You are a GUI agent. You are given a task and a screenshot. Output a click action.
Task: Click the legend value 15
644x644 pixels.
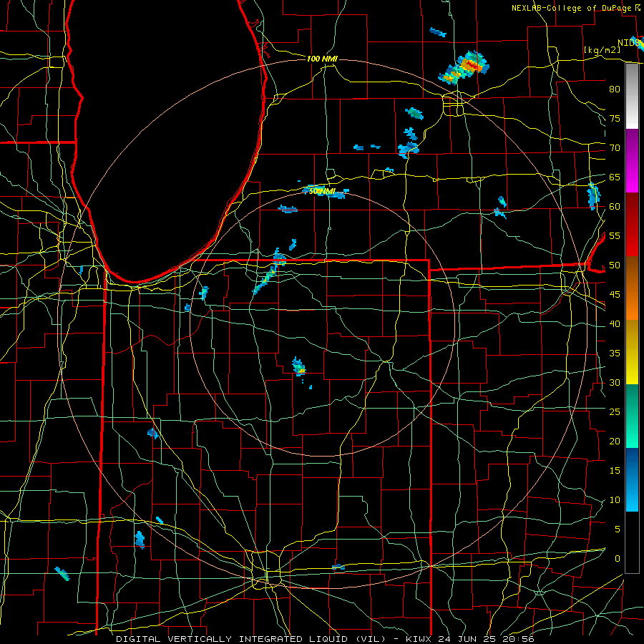[615, 471]
